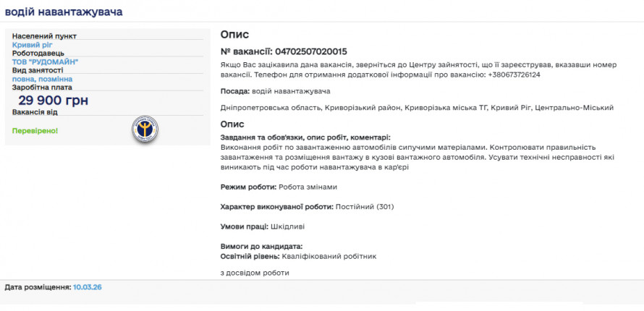
Task: Click the first Опис heading
Action: tap(234, 35)
